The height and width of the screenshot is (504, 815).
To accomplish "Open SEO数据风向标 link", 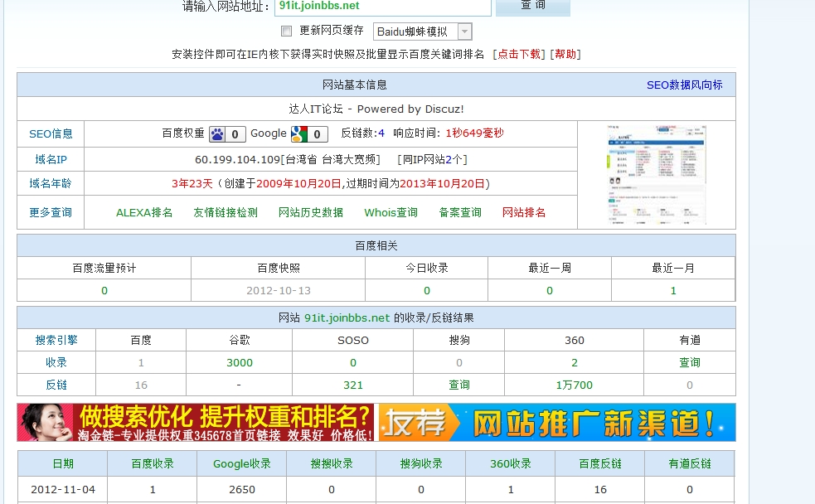I will [685, 85].
